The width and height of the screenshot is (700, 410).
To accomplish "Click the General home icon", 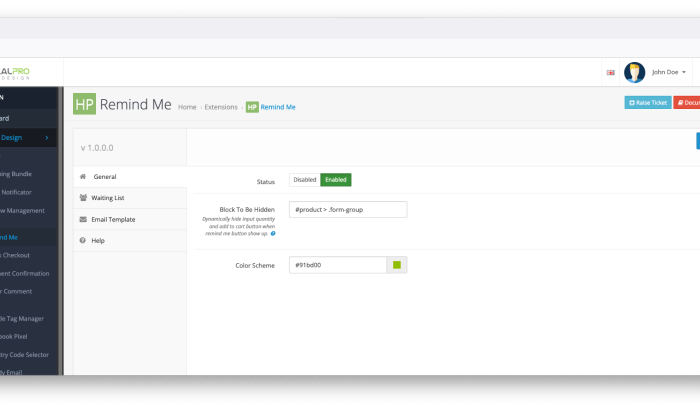I will point(83,176).
